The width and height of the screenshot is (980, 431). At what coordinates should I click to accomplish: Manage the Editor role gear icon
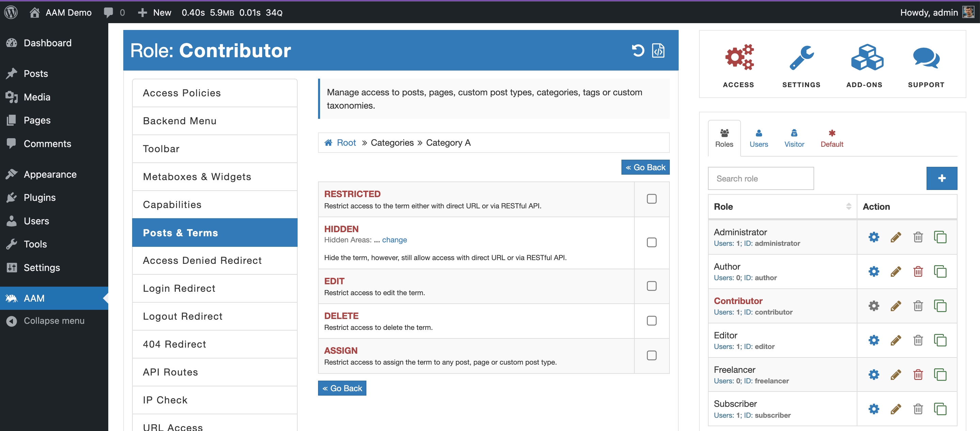pyautogui.click(x=874, y=340)
